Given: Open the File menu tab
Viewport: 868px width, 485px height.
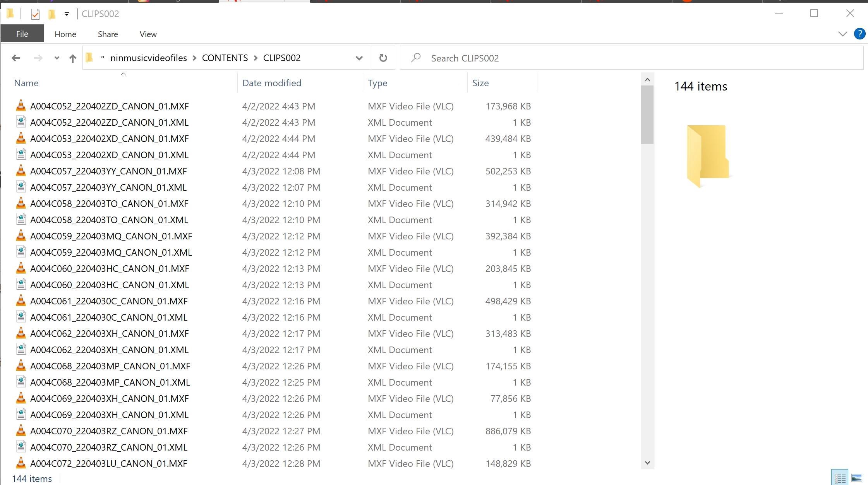Looking at the screenshot, I should [x=22, y=34].
